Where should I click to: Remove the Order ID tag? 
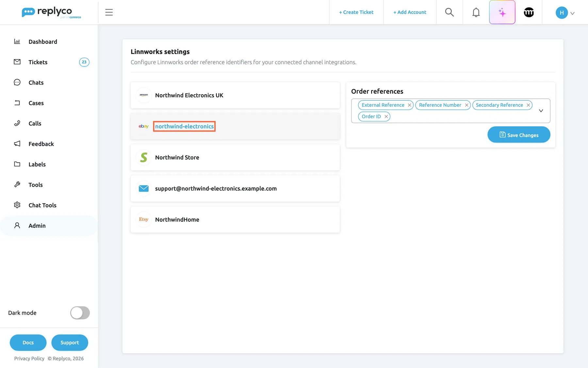click(386, 116)
